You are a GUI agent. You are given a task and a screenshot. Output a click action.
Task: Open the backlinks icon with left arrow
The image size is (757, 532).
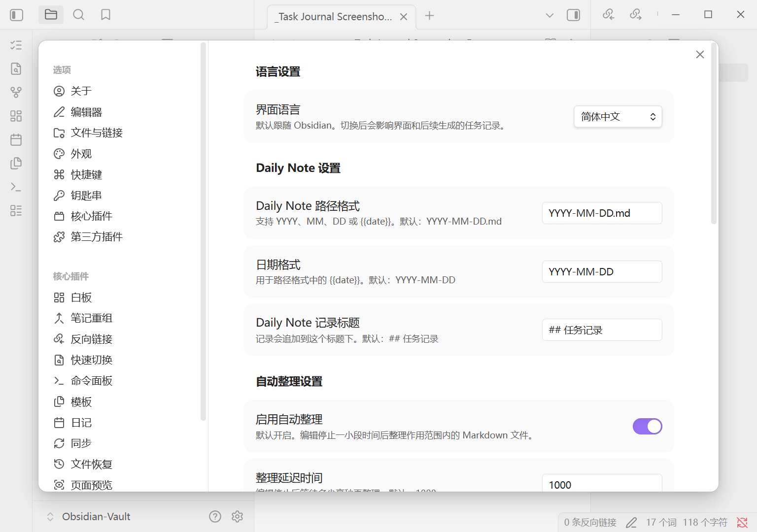click(x=609, y=14)
